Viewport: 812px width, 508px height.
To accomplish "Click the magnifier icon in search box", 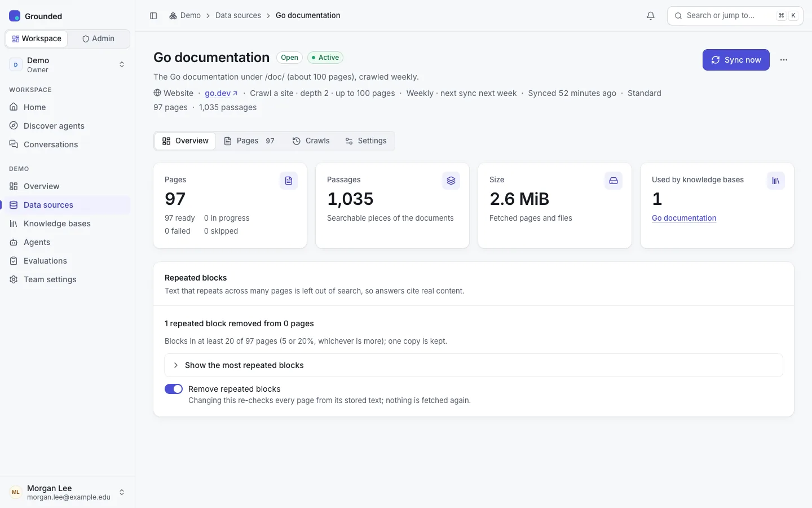I will [678, 16].
